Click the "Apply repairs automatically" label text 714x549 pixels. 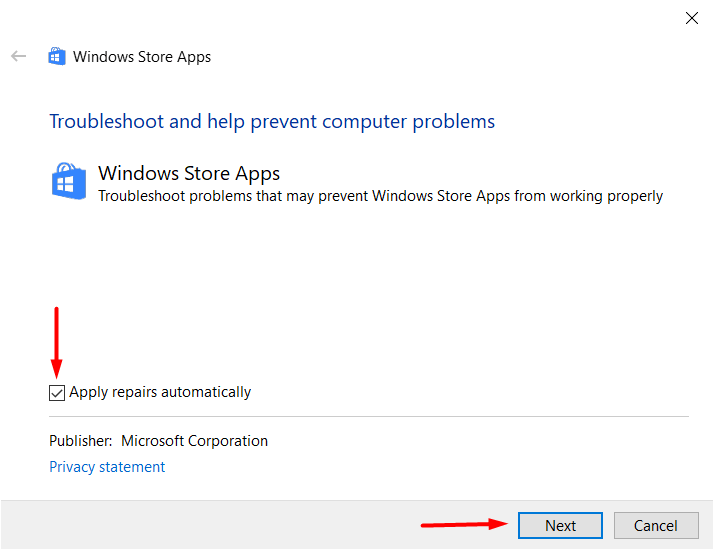(160, 392)
